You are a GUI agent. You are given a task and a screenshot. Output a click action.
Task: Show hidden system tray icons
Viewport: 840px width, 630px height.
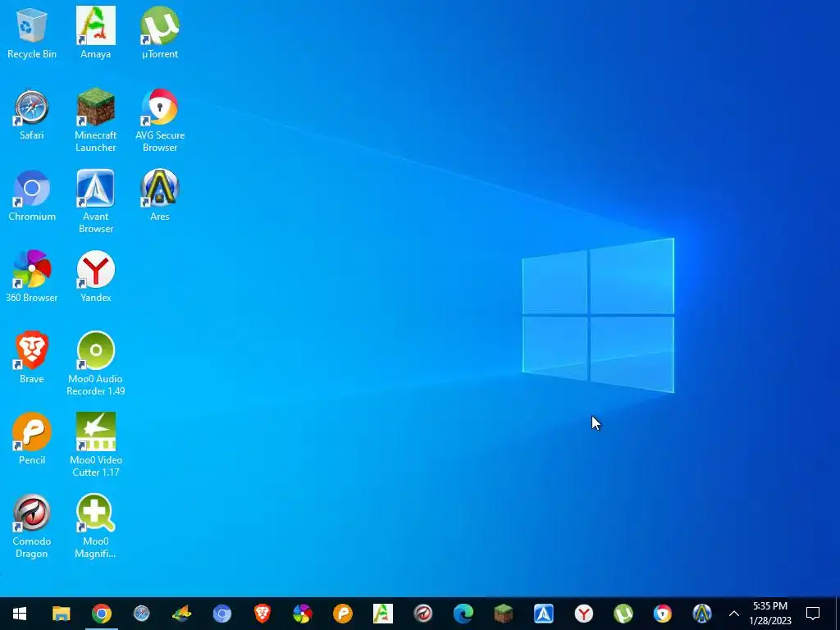click(x=734, y=614)
